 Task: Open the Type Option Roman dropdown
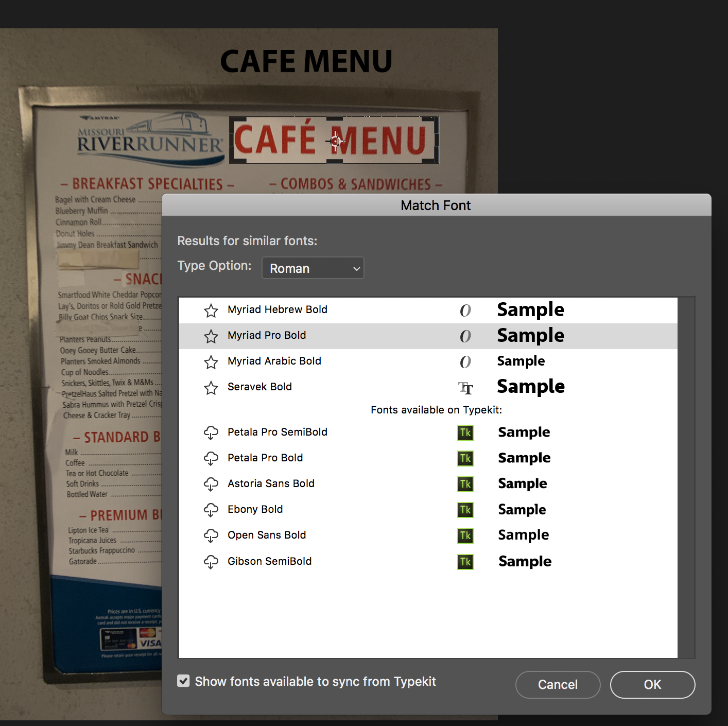point(313,268)
